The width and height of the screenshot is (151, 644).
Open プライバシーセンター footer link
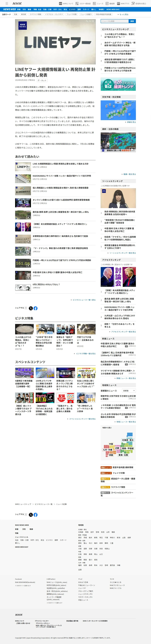click(42, 621)
